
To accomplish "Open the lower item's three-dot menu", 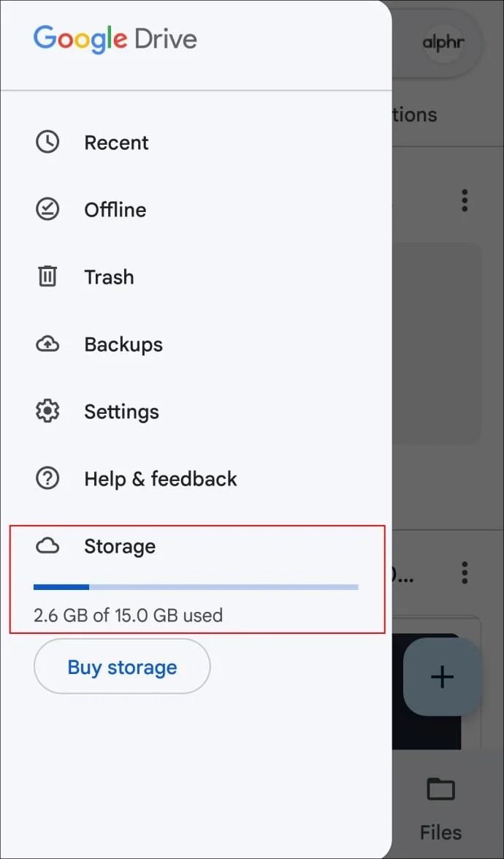I will pyautogui.click(x=465, y=572).
